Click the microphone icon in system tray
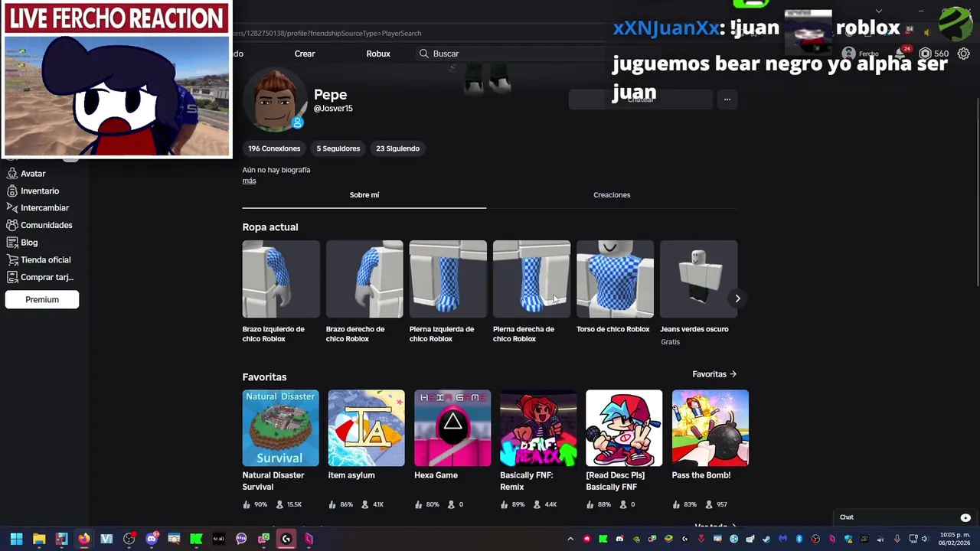Image resolution: width=980 pixels, height=551 pixels. click(897, 539)
